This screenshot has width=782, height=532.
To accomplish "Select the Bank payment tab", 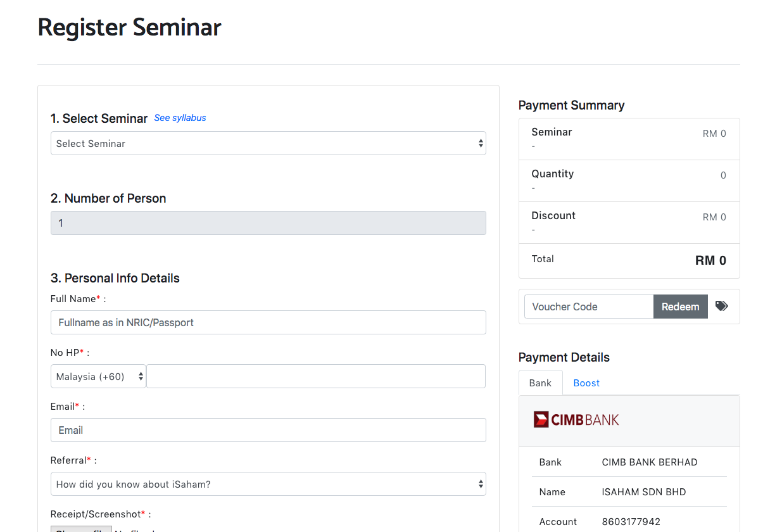I will coord(540,383).
